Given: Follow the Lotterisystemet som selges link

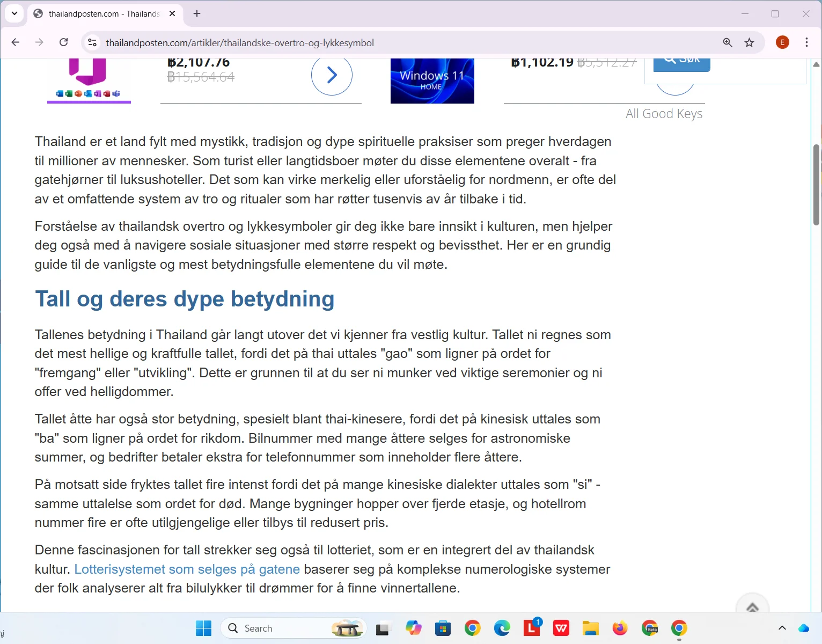Looking at the screenshot, I should coord(187,569).
